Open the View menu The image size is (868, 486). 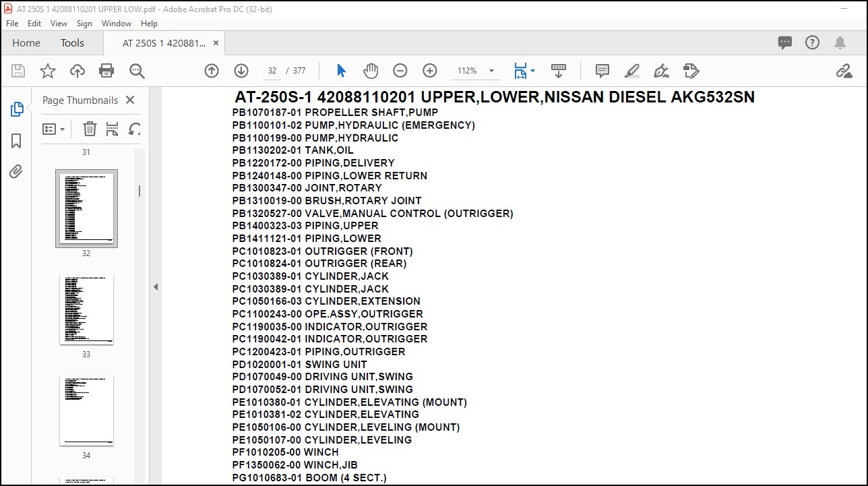coord(59,23)
